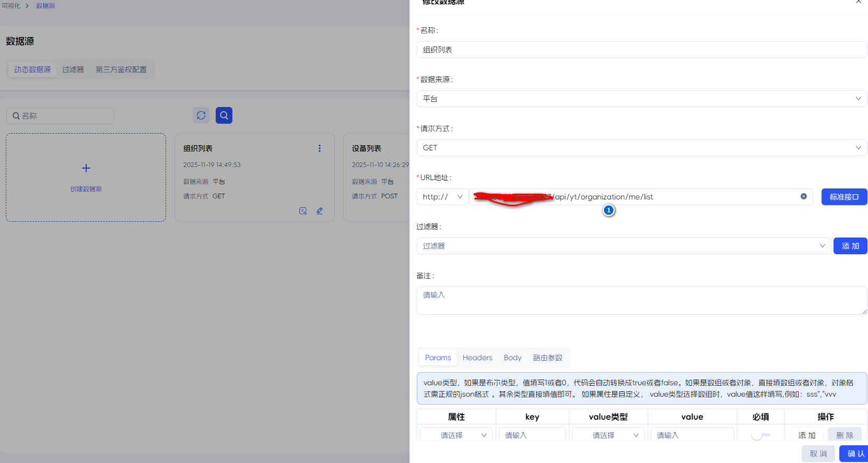Click the preview icon on 组织列表 card
The height and width of the screenshot is (463, 868).
tap(303, 211)
